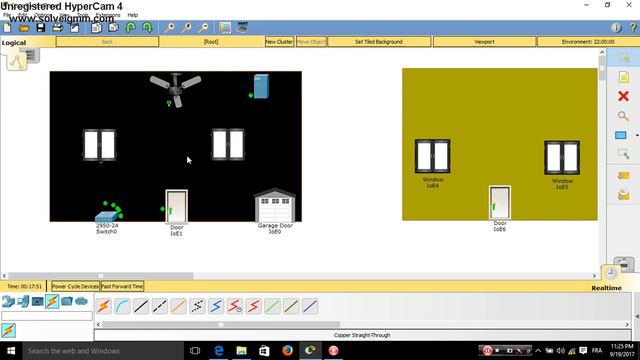The height and width of the screenshot is (360, 640).
Task: Click the New Cluster button
Action: (x=279, y=42)
